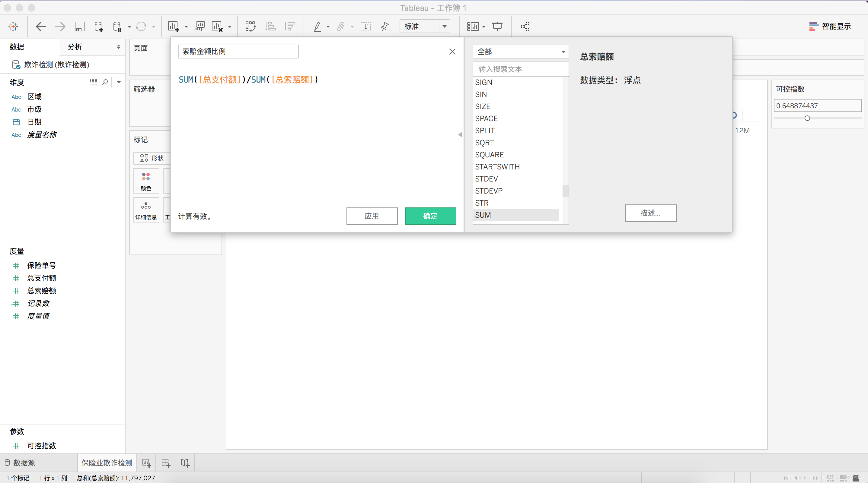Go back with the undo arrow
The width and height of the screenshot is (868, 483).
coord(41,26)
